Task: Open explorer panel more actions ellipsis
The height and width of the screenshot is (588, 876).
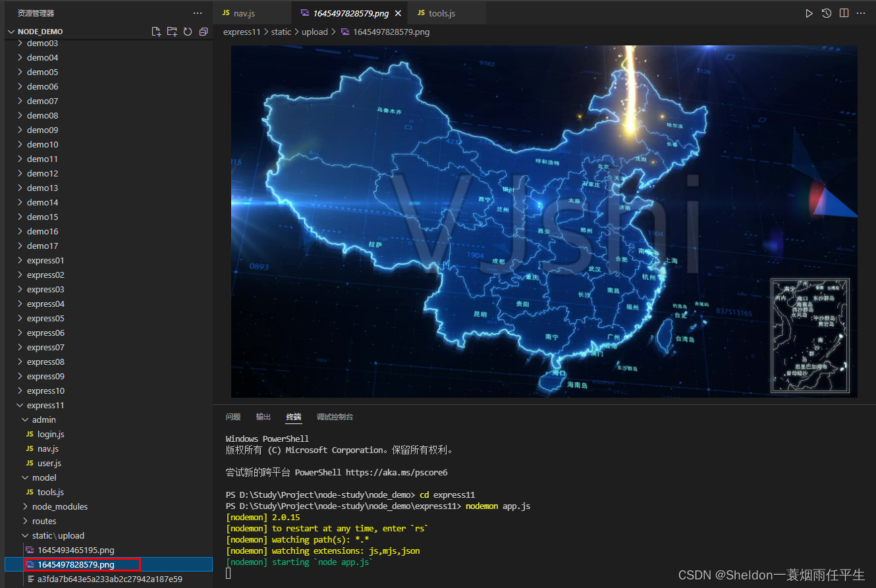Action: [x=198, y=13]
